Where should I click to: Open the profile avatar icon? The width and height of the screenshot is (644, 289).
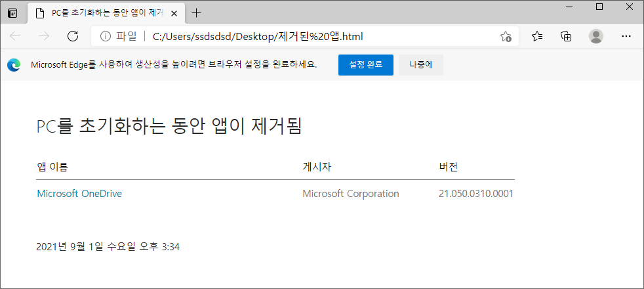click(596, 36)
